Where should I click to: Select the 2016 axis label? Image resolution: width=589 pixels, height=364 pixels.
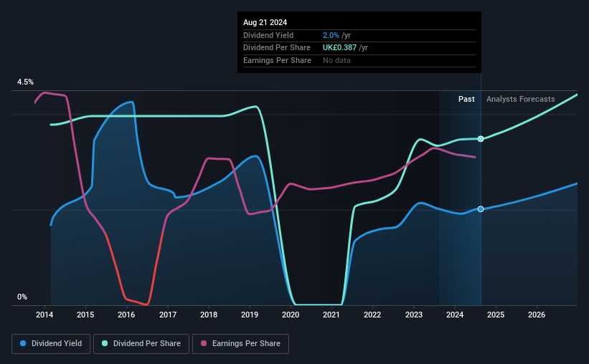coord(126,315)
